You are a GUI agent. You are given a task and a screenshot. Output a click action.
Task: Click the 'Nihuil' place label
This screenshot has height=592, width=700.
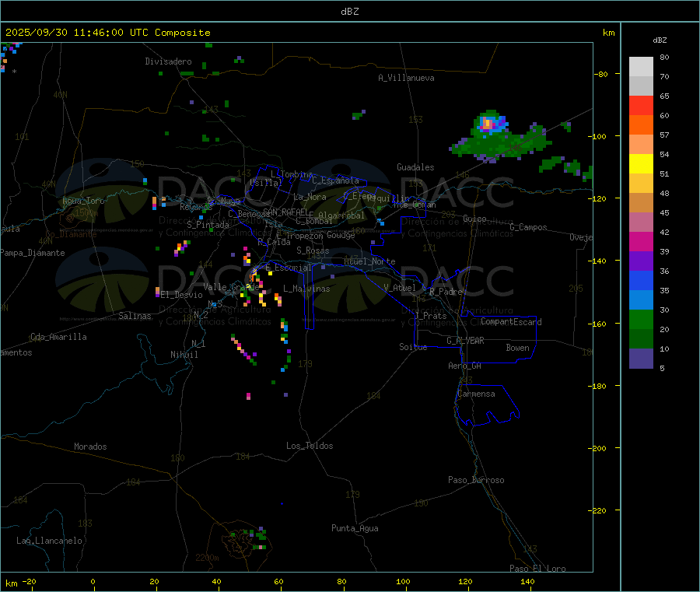coord(184,355)
